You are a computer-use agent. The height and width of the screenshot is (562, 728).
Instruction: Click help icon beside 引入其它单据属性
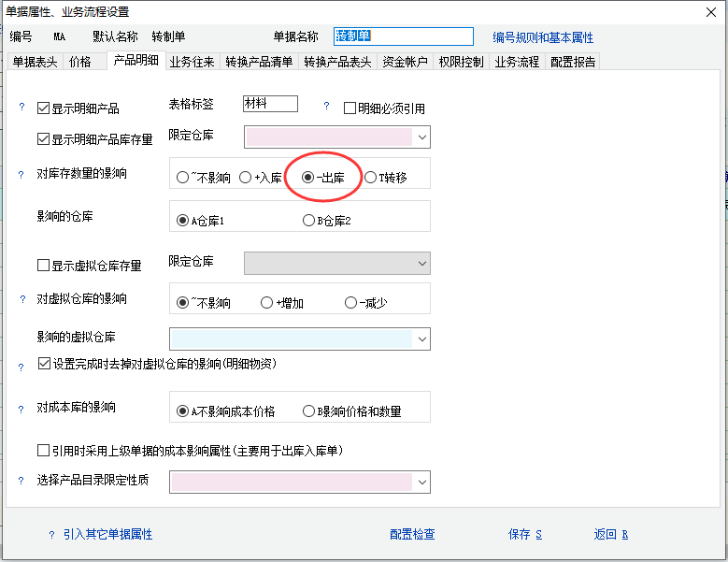pos(51,535)
